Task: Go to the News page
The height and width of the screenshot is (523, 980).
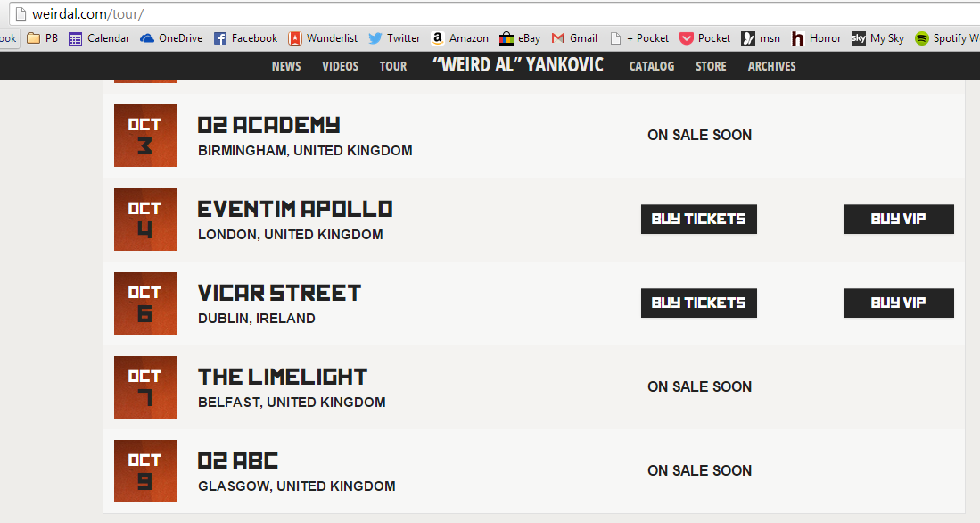Action: (x=286, y=66)
